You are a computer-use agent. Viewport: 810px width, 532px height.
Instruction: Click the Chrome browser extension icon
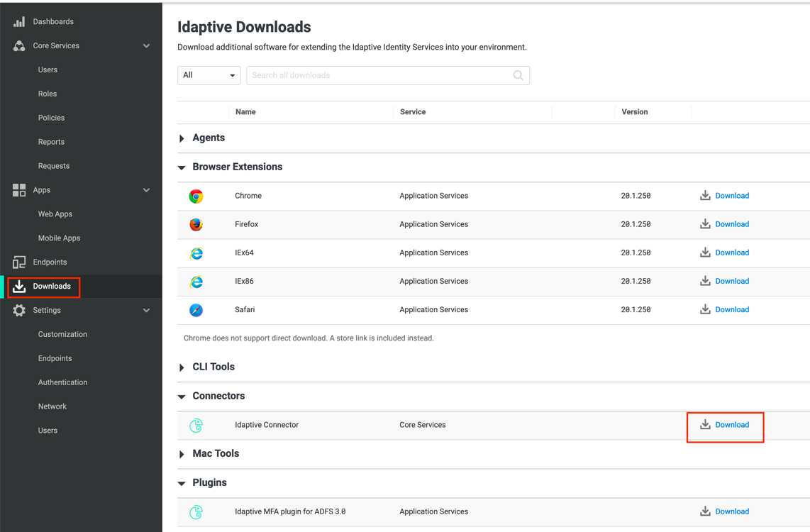196,196
